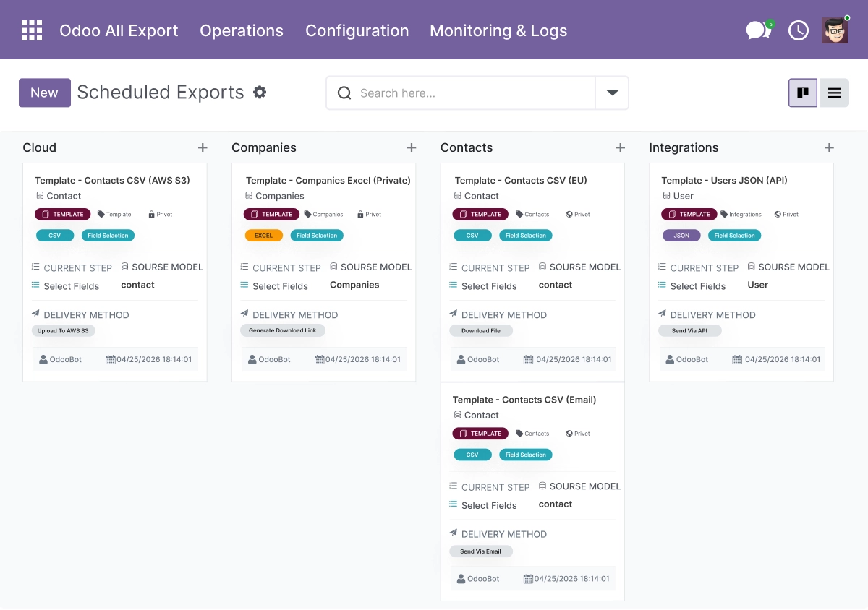The width and height of the screenshot is (868, 610).
Task: Open the activities clock icon
Action: click(799, 30)
